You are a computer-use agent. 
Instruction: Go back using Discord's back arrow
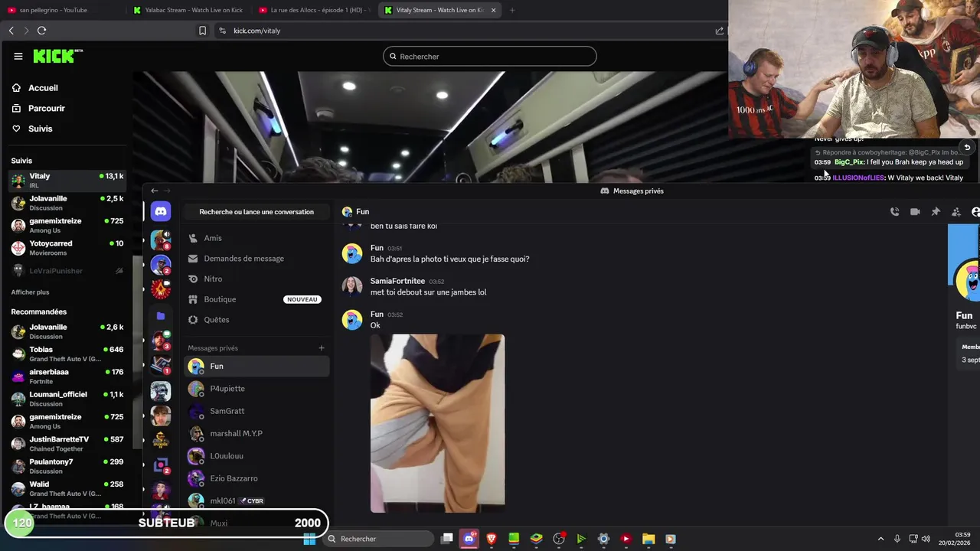154,191
